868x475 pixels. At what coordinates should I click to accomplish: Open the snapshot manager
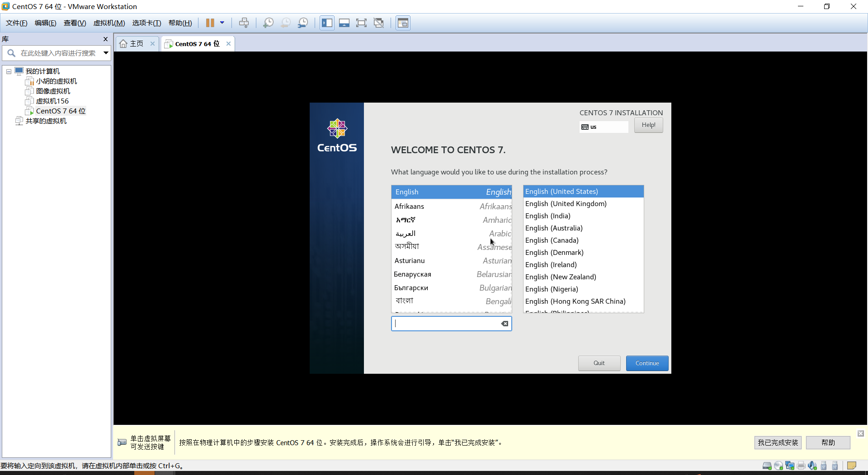pos(303,23)
